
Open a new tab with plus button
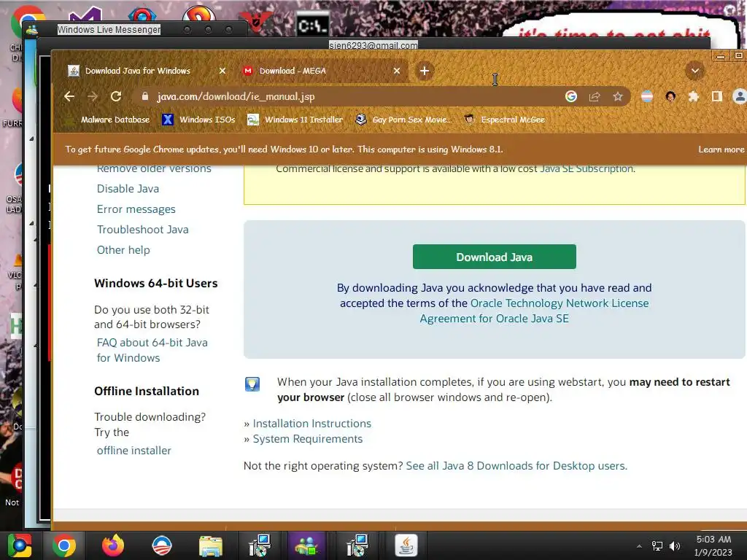[424, 71]
